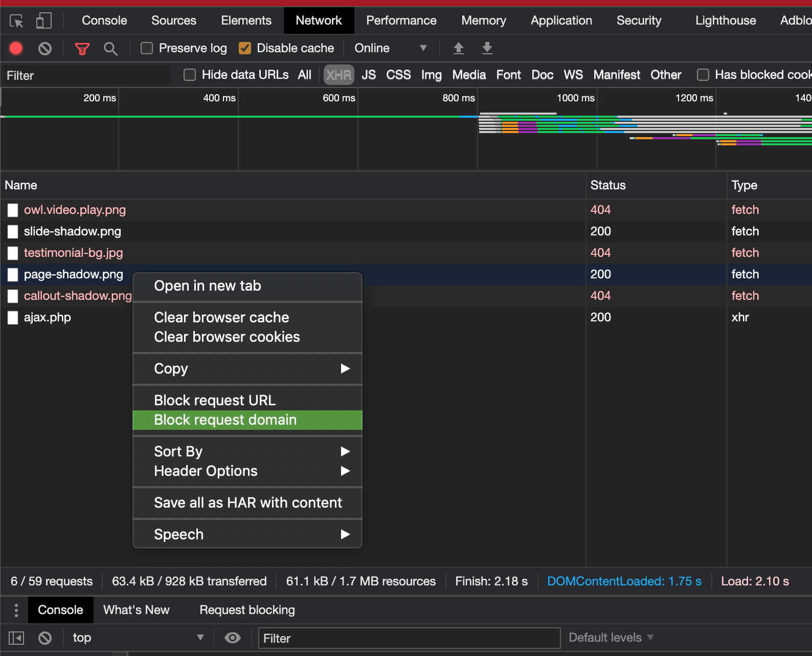The image size is (812, 656).
Task: Activate the inspect element picker icon
Action: point(16,21)
